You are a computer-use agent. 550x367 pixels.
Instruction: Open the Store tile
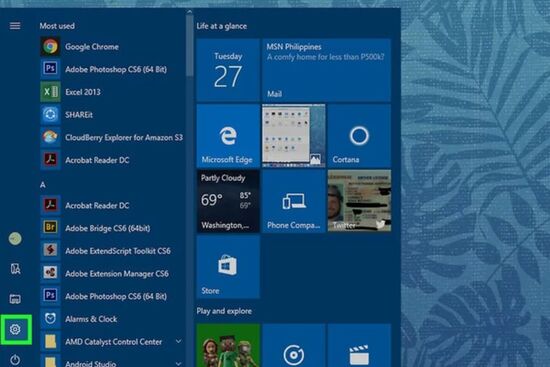(x=228, y=267)
